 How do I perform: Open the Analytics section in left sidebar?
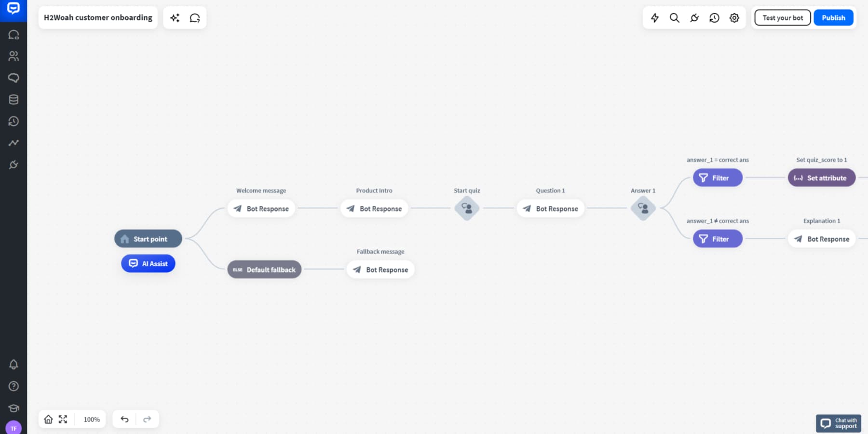pyautogui.click(x=14, y=143)
